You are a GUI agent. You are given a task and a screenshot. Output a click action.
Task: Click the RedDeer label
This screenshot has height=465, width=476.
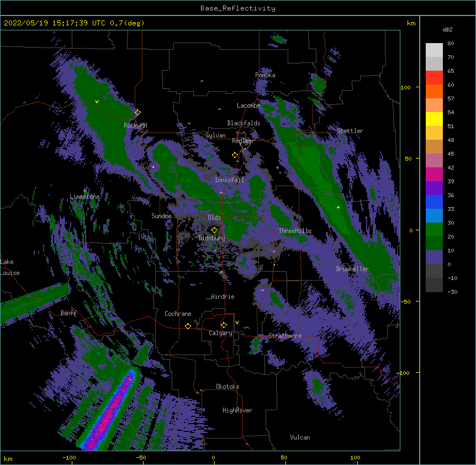coord(243,141)
